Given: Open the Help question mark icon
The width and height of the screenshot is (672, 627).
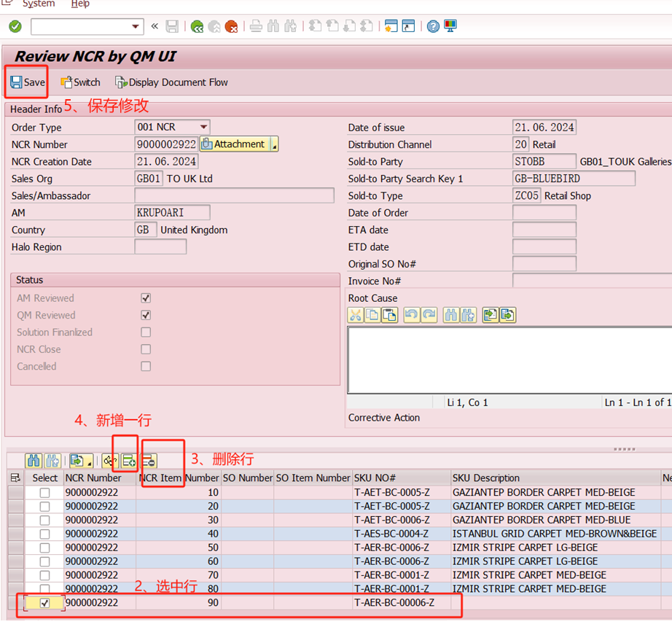Looking at the screenshot, I should (433, 27).
